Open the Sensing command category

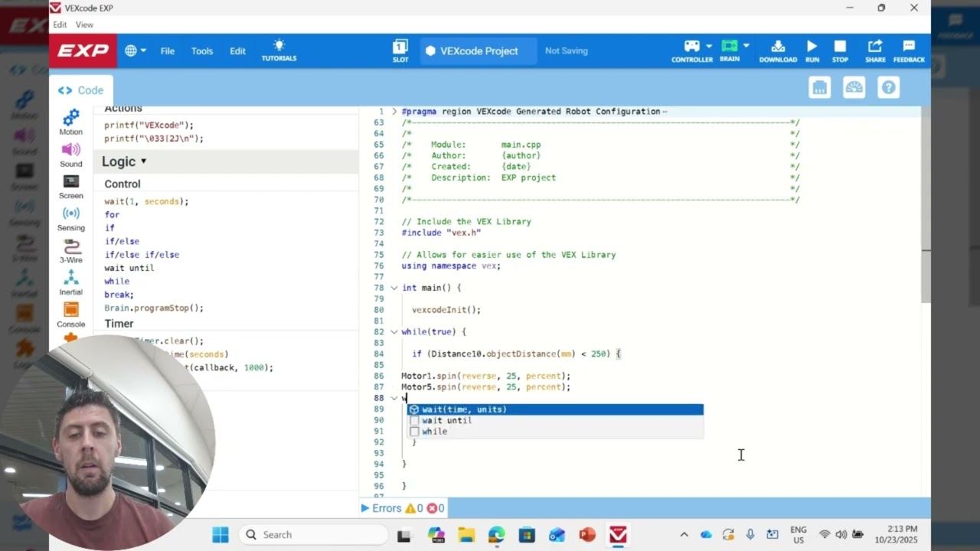click(70, 219)
